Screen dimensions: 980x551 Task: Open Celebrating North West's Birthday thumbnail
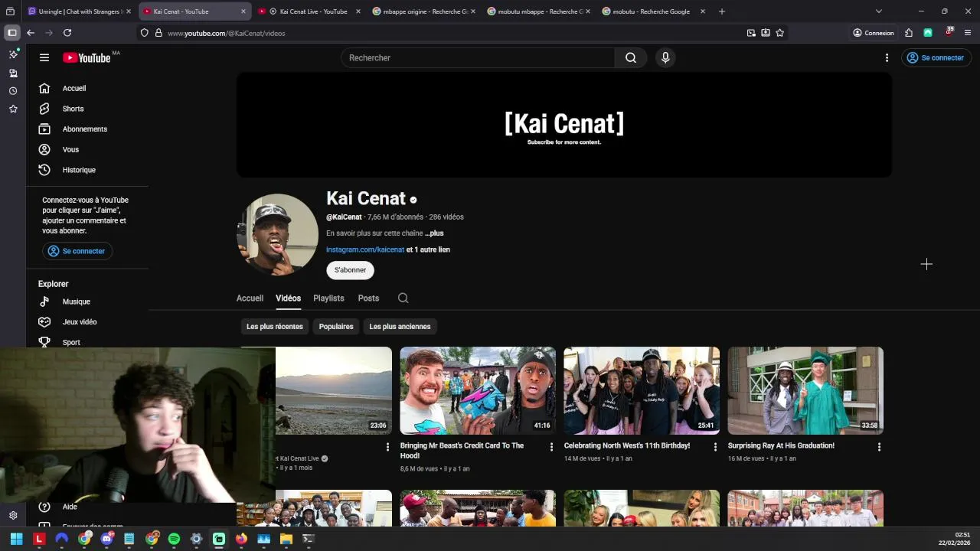pyautogui.click(x=642, y=390)
